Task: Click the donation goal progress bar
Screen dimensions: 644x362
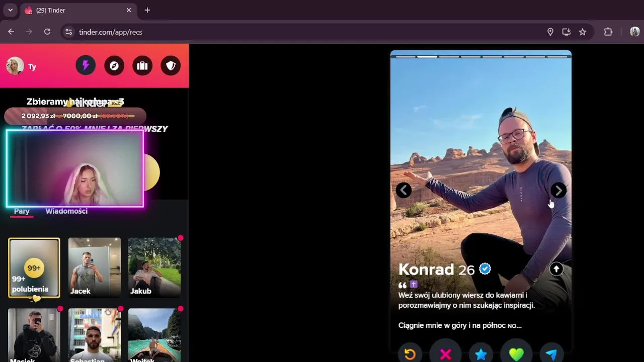Action: click(75, 116)
